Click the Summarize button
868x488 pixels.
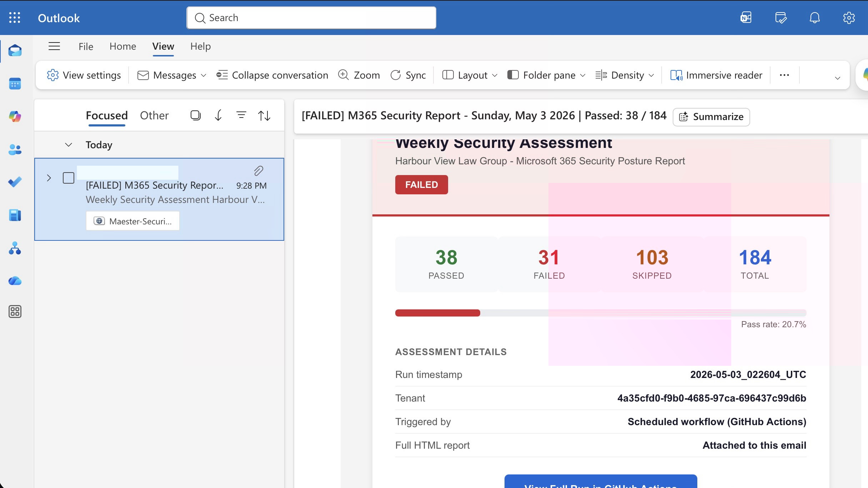pos(711,117)
